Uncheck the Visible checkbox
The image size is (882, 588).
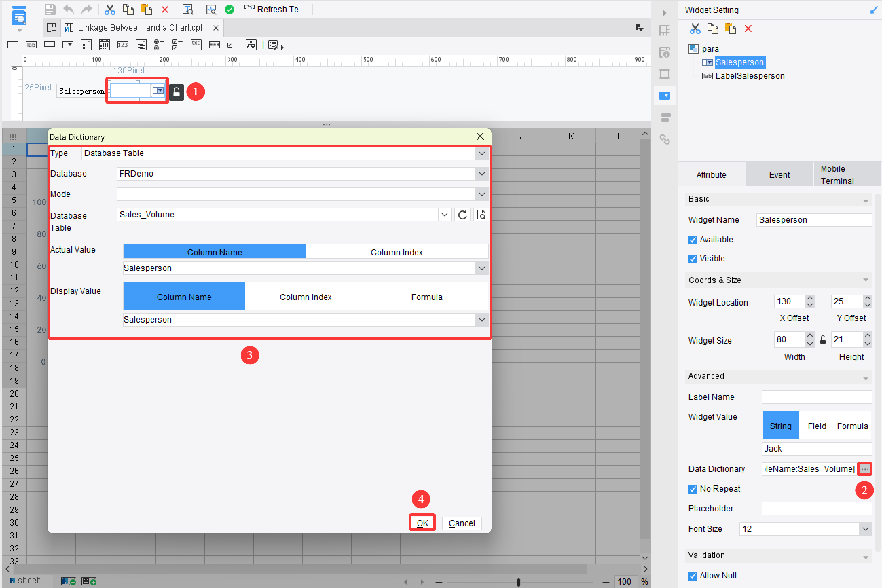693,259
